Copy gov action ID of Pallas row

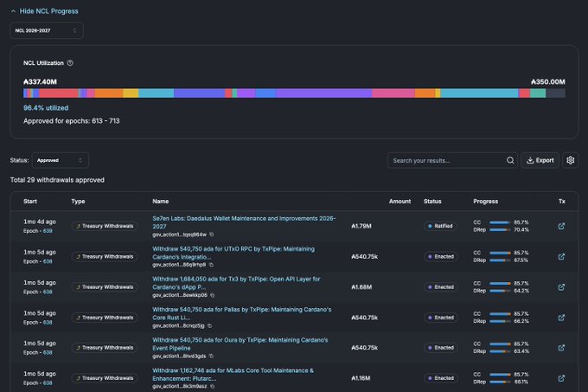pyautogui.click(x=209, y=325)
